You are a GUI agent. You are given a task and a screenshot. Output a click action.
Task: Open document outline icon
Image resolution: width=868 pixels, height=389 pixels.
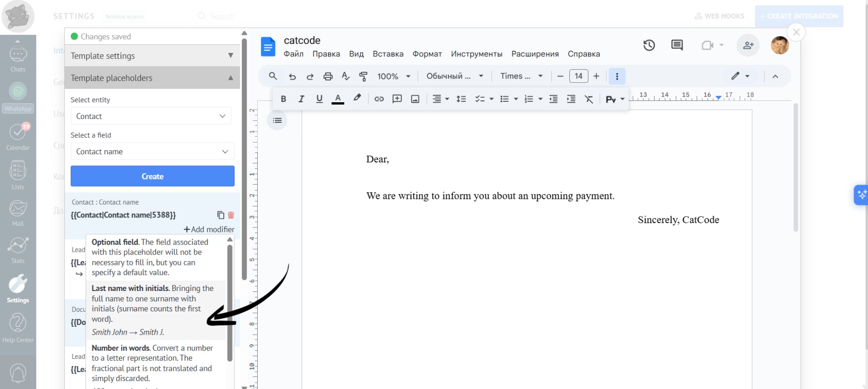[x=277, y=121]
